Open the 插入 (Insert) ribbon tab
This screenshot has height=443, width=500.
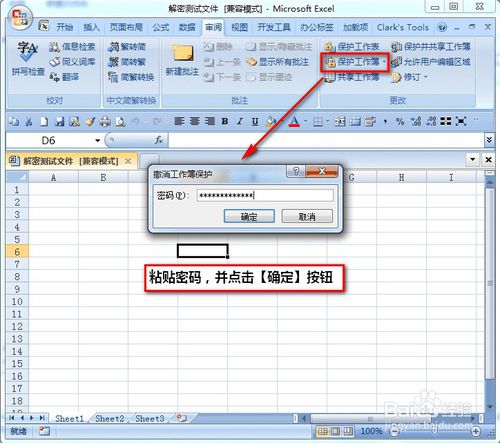click(91, 27)
